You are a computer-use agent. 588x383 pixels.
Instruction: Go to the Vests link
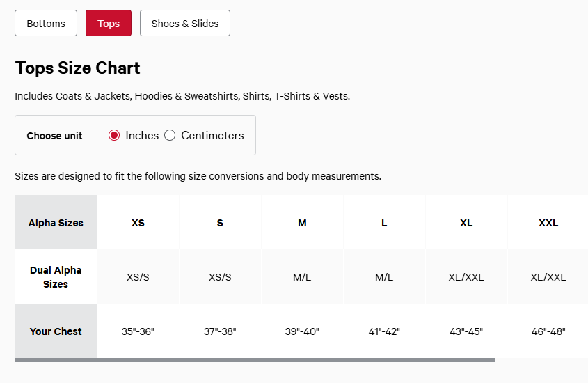pos(335,96)
